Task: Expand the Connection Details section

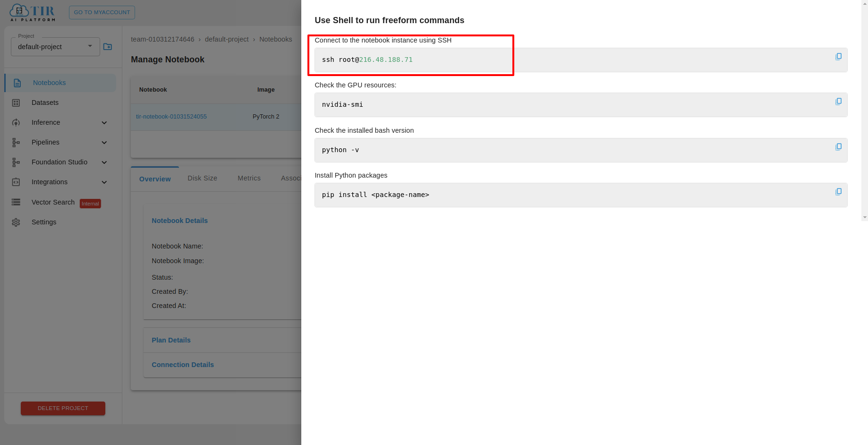Action: 183,365
